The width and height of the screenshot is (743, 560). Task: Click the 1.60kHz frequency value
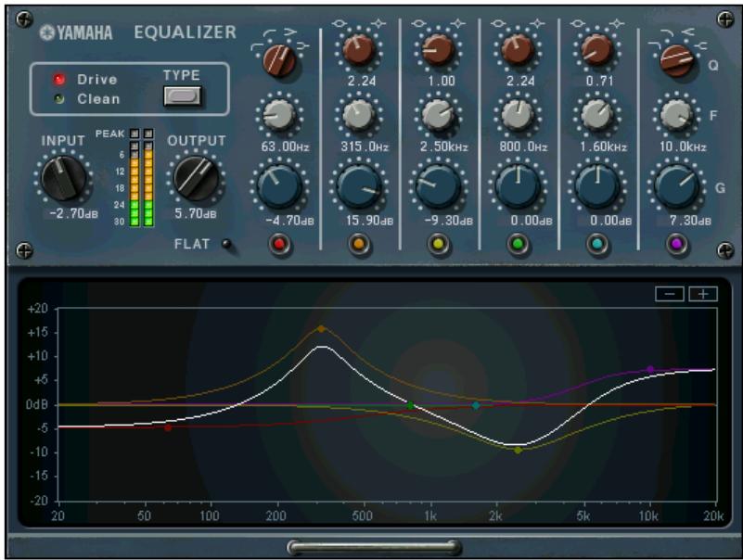603,146
